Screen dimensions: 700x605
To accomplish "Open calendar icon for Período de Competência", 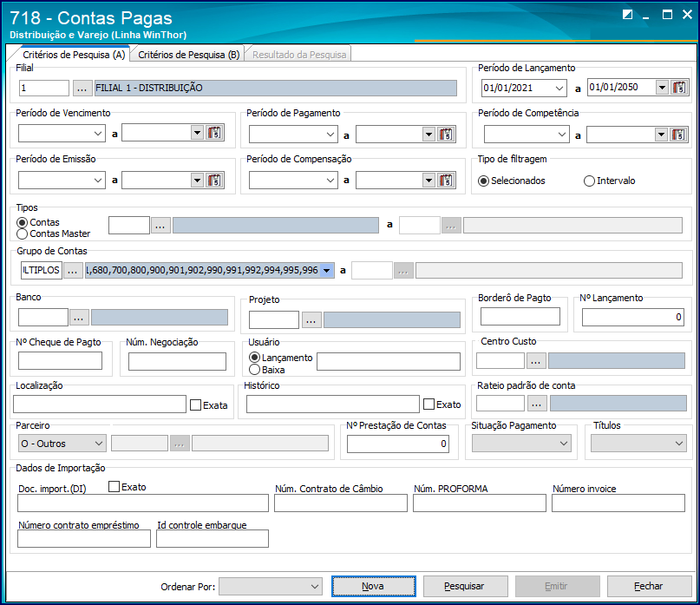I will click(677, 134).
